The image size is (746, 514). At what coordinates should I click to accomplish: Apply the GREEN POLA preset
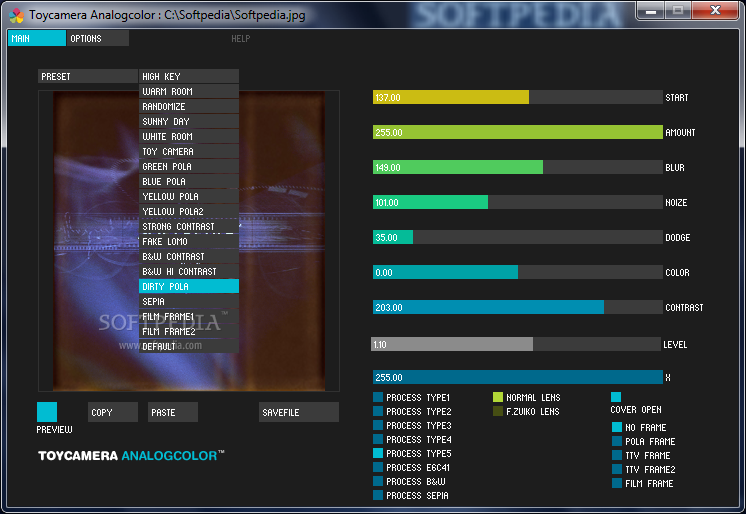[x=188, y=167]
